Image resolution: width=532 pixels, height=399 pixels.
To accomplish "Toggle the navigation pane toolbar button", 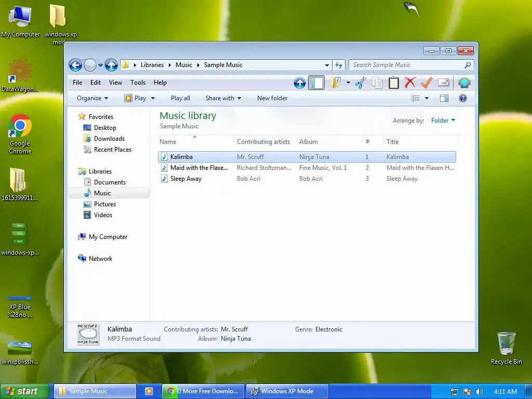I will tap(316, 83).
